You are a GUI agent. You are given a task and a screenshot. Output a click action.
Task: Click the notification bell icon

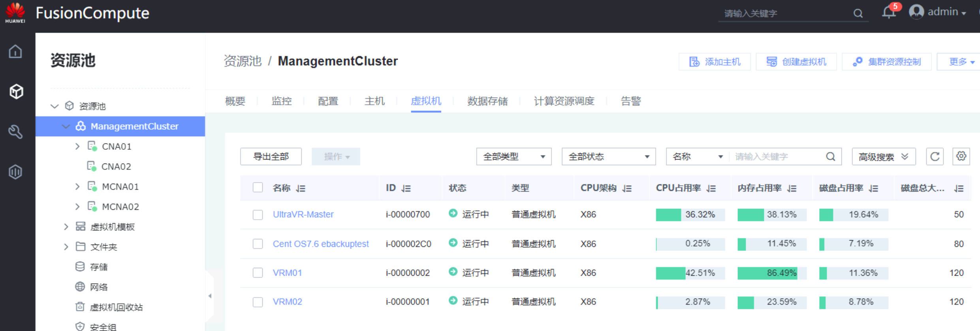pyautogui.click(x=888, y=13)
